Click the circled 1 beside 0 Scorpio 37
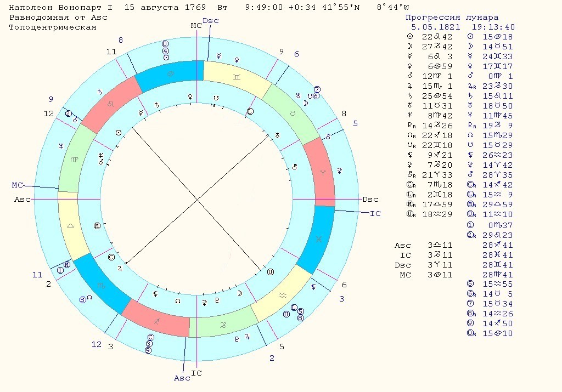562x392 pixels. coord(470,225)
